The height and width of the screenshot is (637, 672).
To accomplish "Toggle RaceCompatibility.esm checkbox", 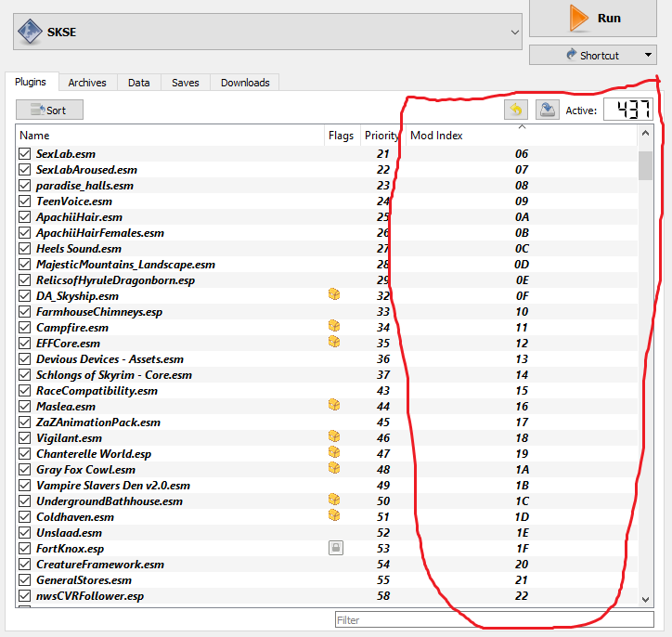I will pos(25,391).
